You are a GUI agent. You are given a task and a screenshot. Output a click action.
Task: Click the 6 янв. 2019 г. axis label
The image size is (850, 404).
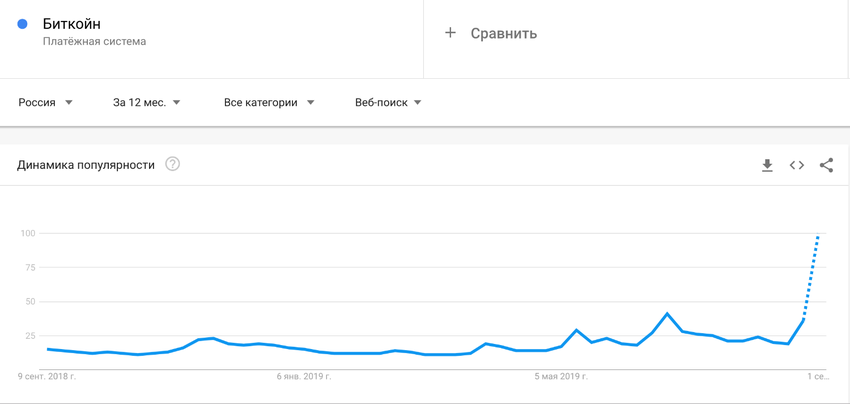point(304,376)
